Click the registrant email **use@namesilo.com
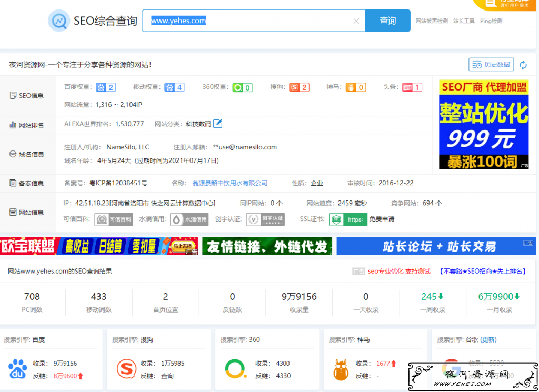Screen dimensions: 539x392 point(245,147)
